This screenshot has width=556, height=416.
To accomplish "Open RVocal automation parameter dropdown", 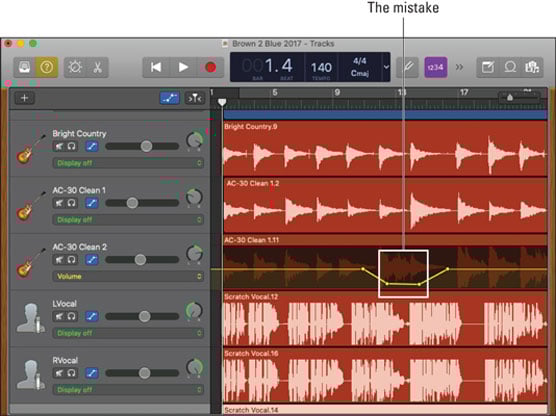I will coord(128,390).
